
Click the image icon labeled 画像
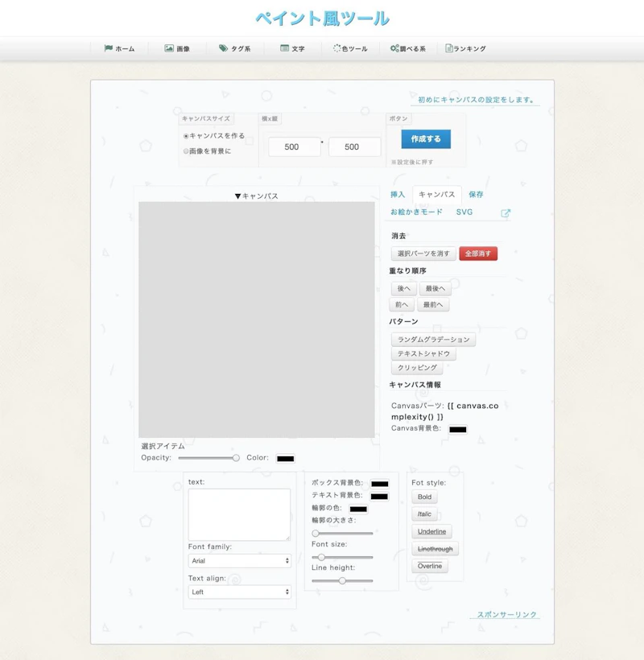[x=169, y=48]
